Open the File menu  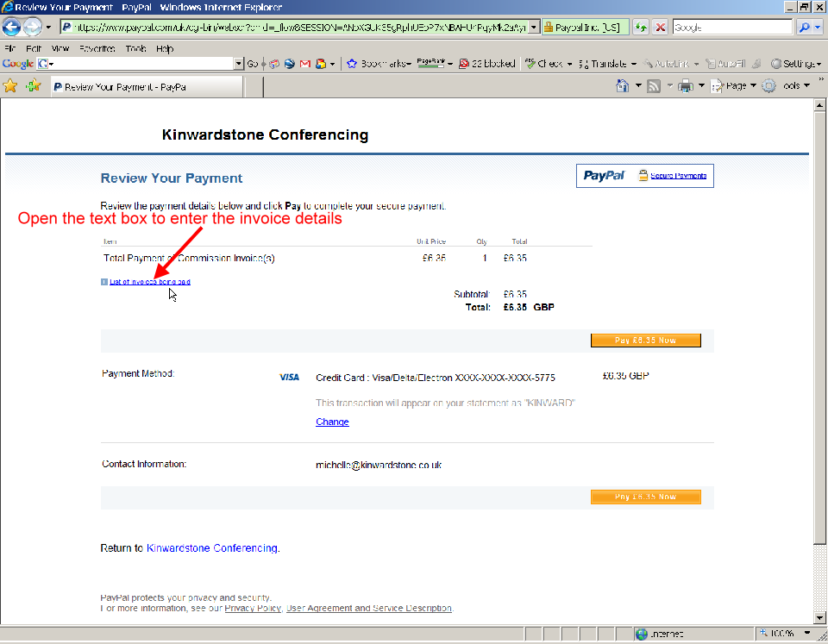[x=10, y=48]
